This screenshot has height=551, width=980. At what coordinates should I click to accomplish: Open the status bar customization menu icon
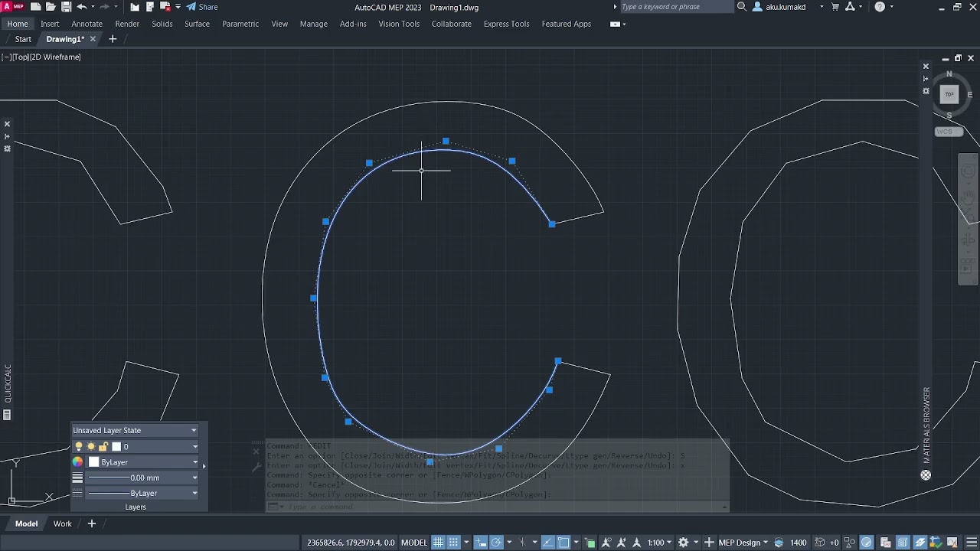pyautogui.click(x=972, y=543)
